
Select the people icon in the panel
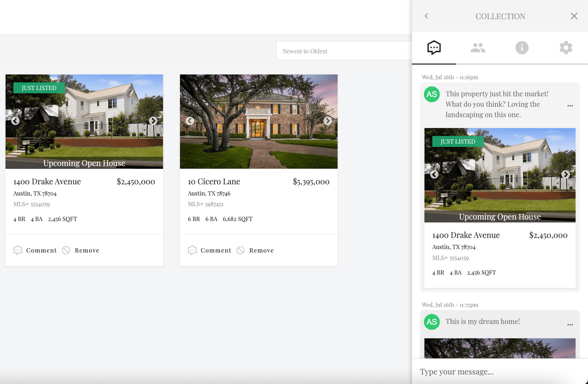click(478, 47)
